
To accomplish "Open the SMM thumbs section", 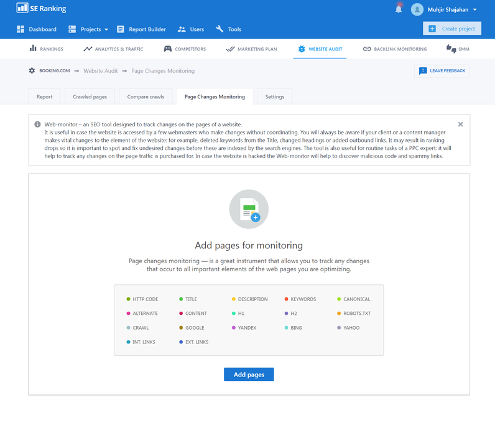I will (457, 49).
